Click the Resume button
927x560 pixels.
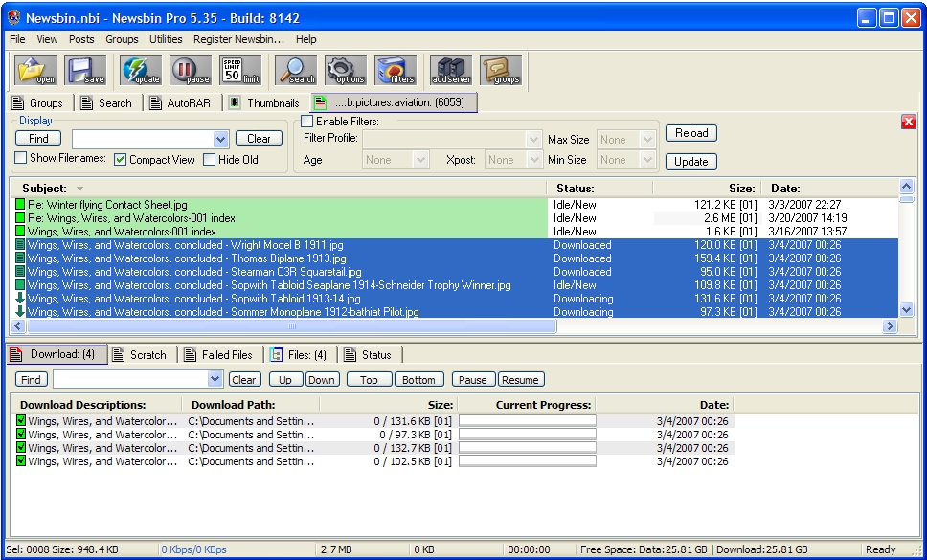520,380
